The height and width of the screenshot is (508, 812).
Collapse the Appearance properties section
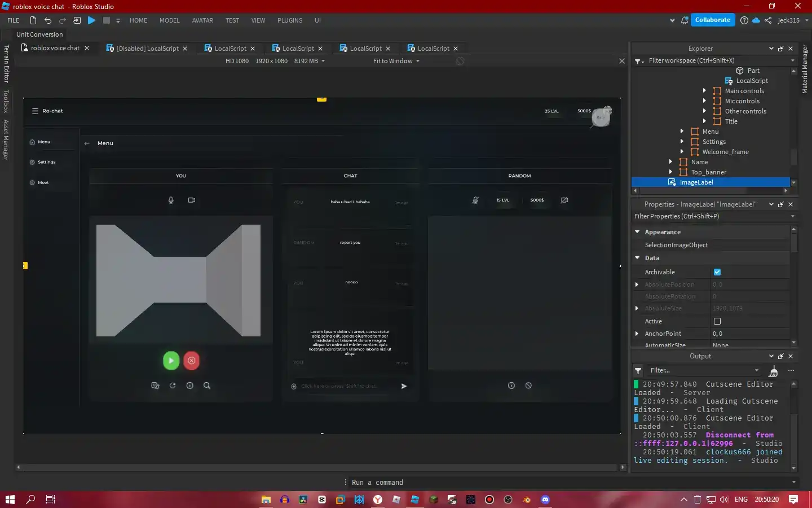[x=637, y=232]
